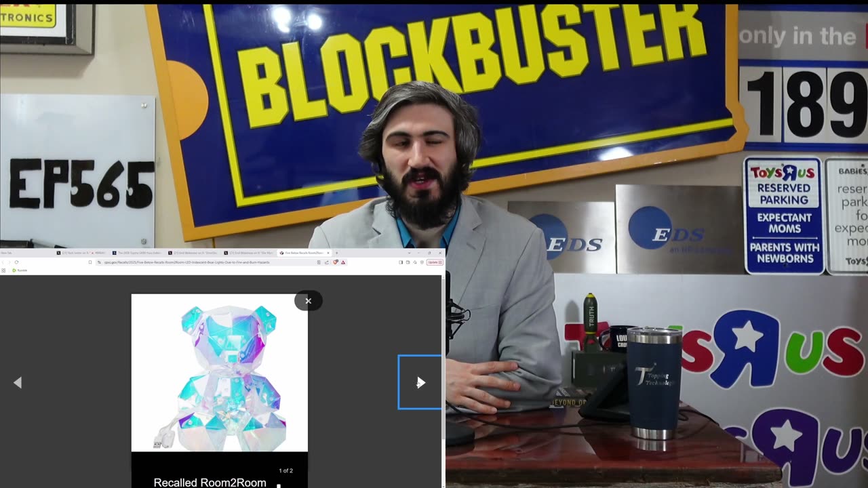
Task: Click the share page icon
Action: point(327,262)
